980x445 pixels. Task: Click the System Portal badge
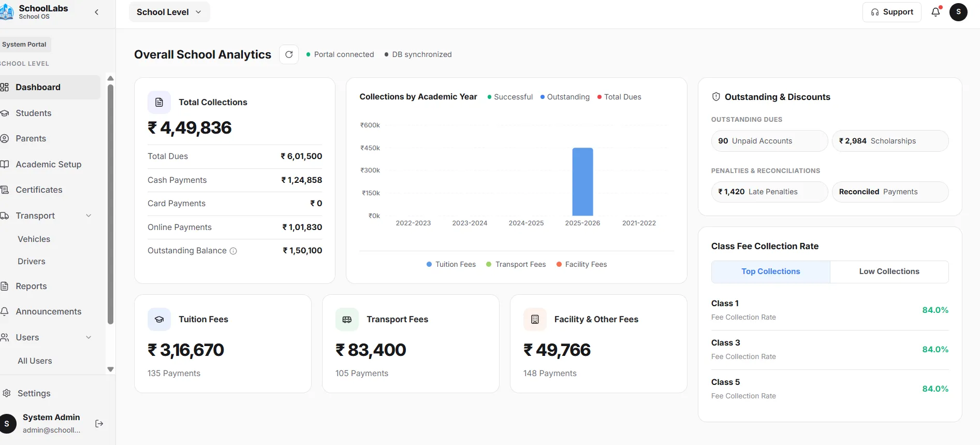tap(24, 45)
